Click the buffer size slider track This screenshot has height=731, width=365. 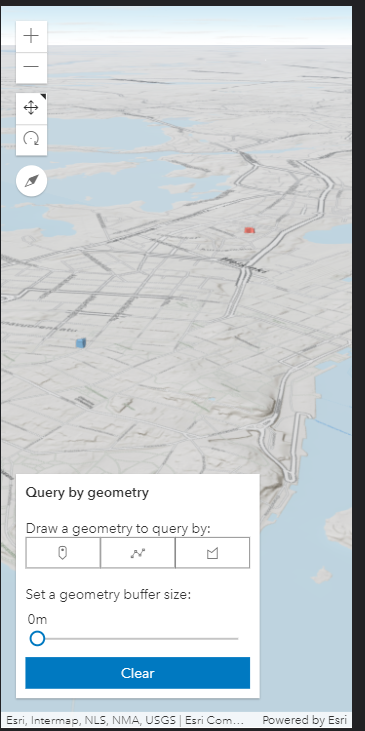click(138, 638)
